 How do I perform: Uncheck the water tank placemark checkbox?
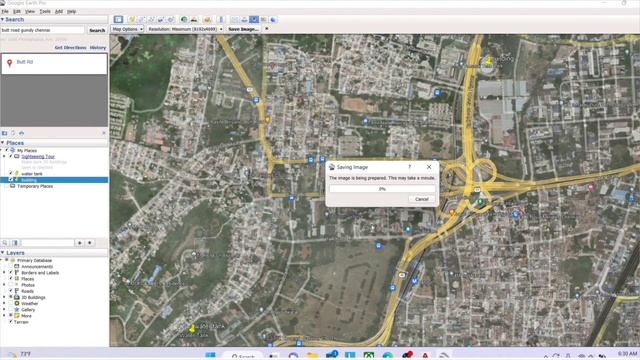pyautogui.click(x=11, y=173)
